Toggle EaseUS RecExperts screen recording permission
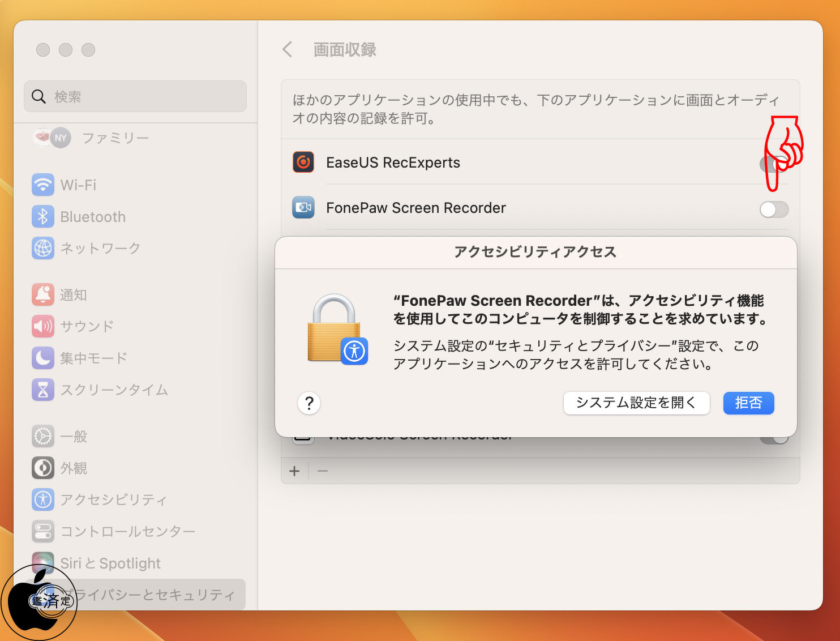This screenshot has width=840, height=641. (x=773, y=164)
